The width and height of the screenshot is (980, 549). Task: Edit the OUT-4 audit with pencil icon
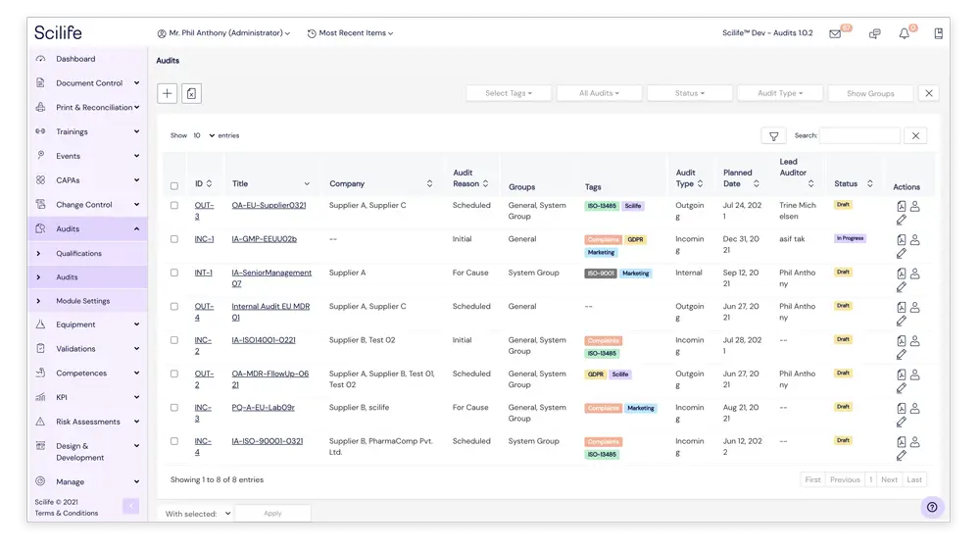pyautogui.click(x=902, y=321)
